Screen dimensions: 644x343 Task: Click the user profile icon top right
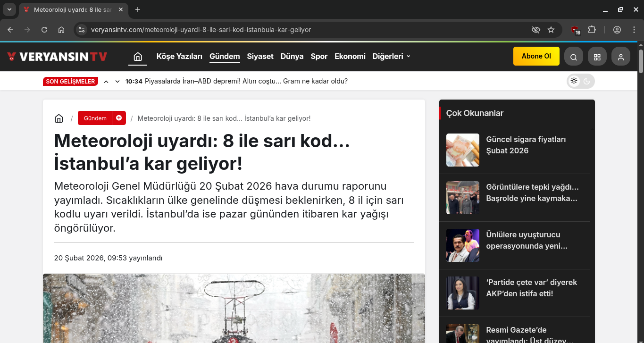[x=621, y=56]
